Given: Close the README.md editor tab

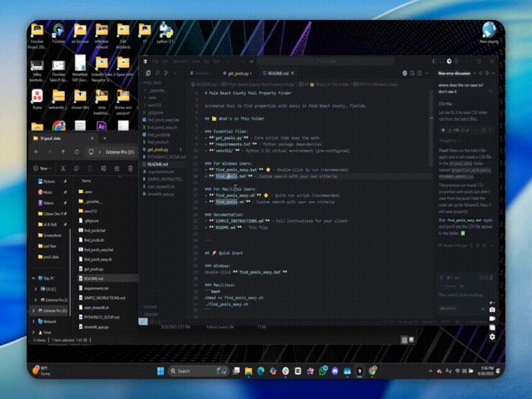Looking at the screenshot, I should pos(293,73).
